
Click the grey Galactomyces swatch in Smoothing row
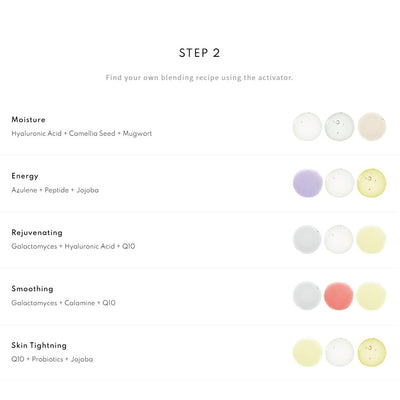click(x=307, y=296)
